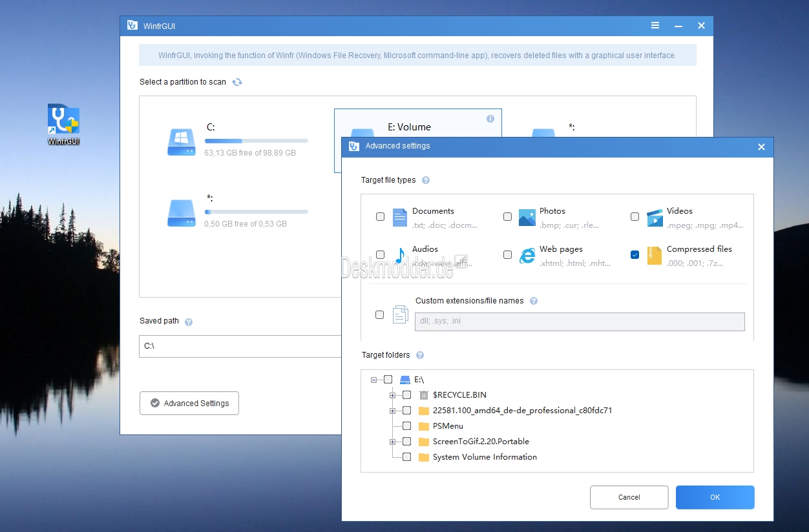Tick the Videos file type checkbox
Viewport: 809px width, 532px height.
point(635,217)
